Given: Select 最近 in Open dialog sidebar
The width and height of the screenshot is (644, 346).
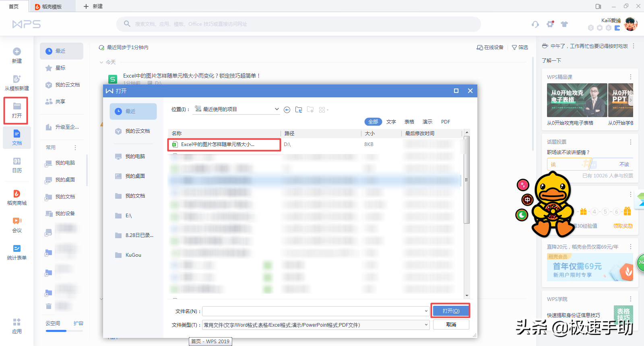Looking at the screenshot, I should [x=133, y=111].
